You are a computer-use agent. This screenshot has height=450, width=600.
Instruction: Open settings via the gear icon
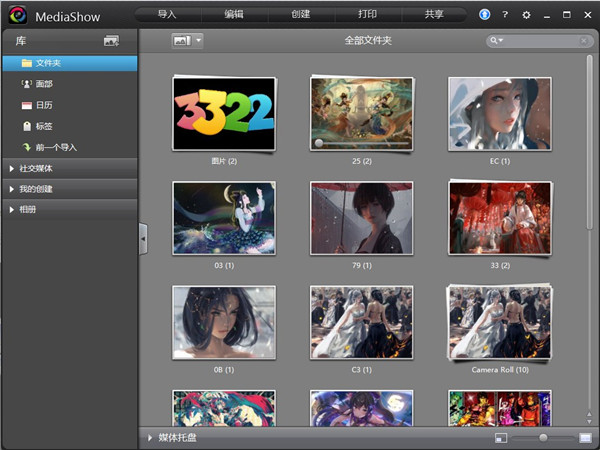click(526, 14)
